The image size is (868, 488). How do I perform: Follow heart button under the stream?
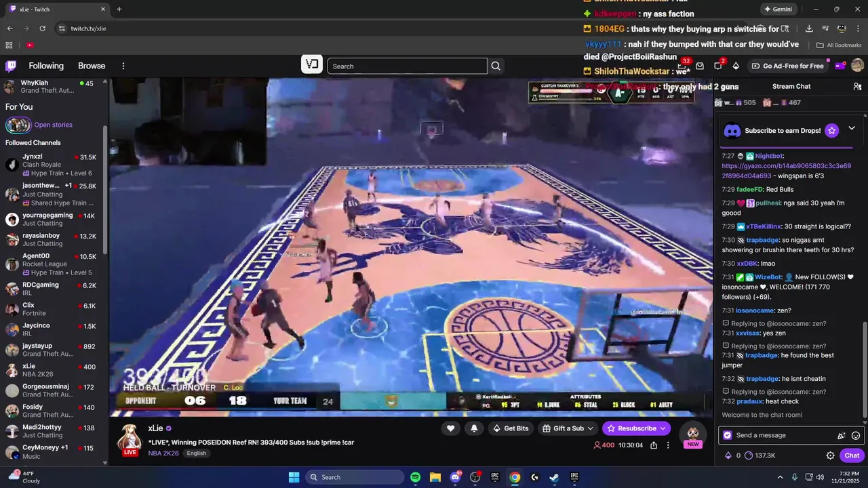pos(450,428)
